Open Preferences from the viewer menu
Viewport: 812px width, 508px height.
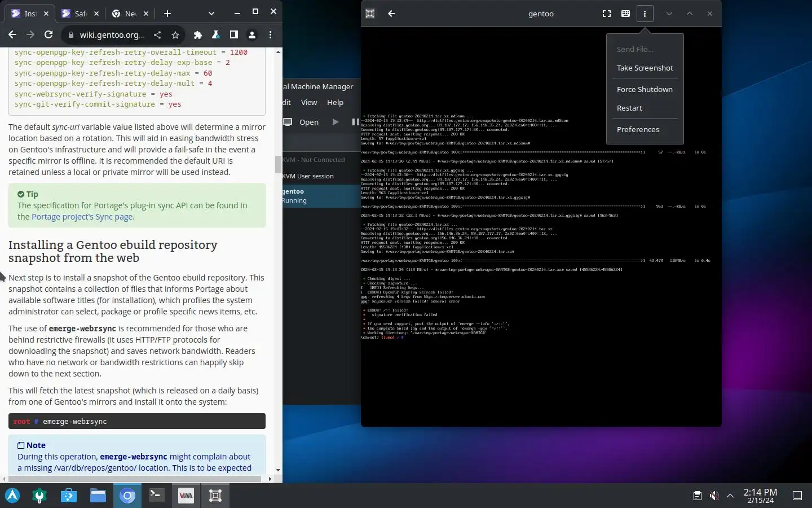[645, 129]
